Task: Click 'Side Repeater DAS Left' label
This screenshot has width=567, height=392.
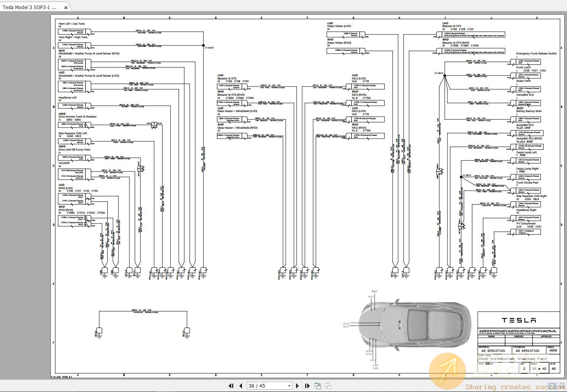Action: coord(73,133)
